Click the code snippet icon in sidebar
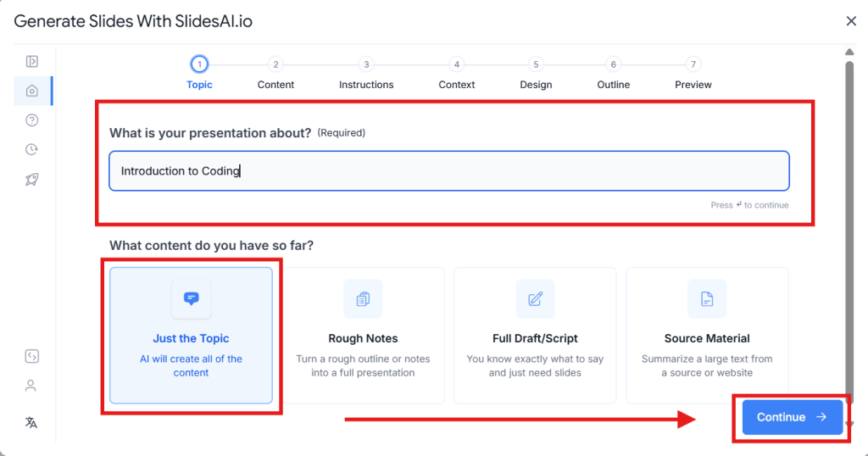This screenshot has height=456, width=868. coord(31,356)
